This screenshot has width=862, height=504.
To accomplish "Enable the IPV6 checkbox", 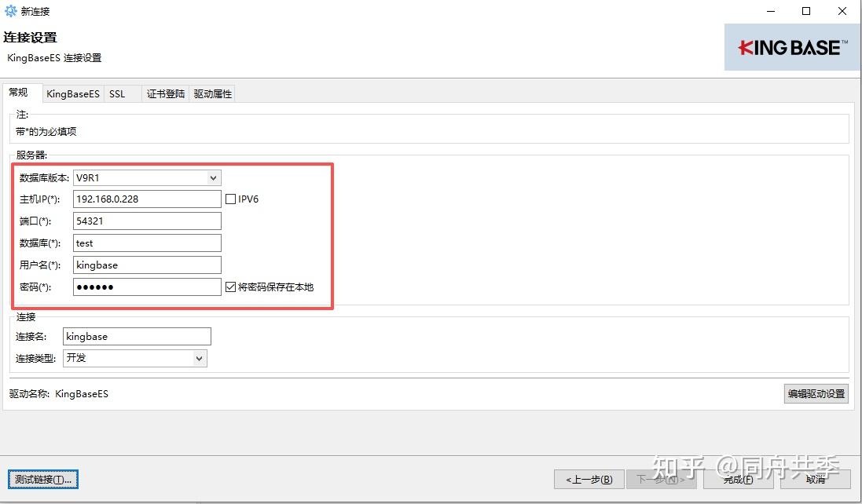I will tap(230, 199).
